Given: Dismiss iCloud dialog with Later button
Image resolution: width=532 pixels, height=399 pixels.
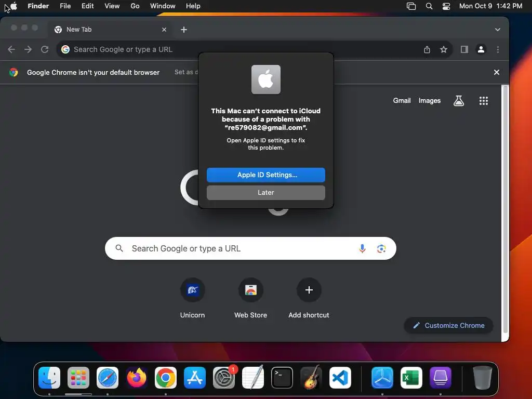Looking at the screenshot, I should pos(265,192).
